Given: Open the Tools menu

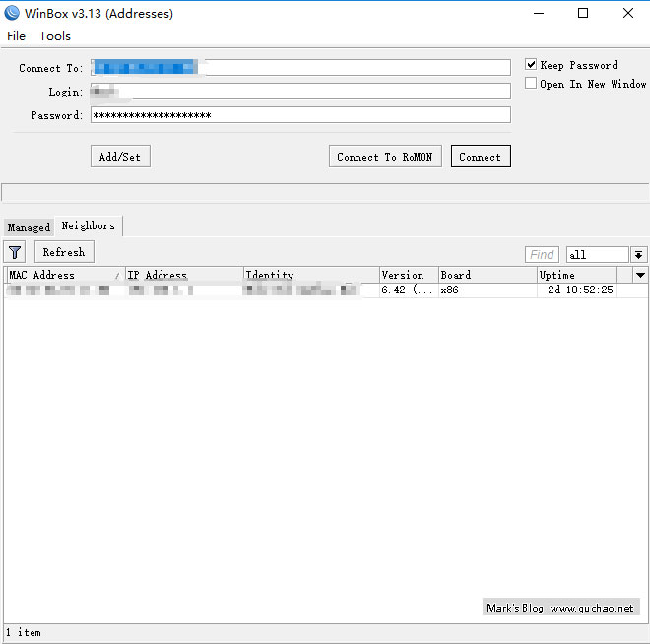Looking at the screenshot, I should pos(55,36).
